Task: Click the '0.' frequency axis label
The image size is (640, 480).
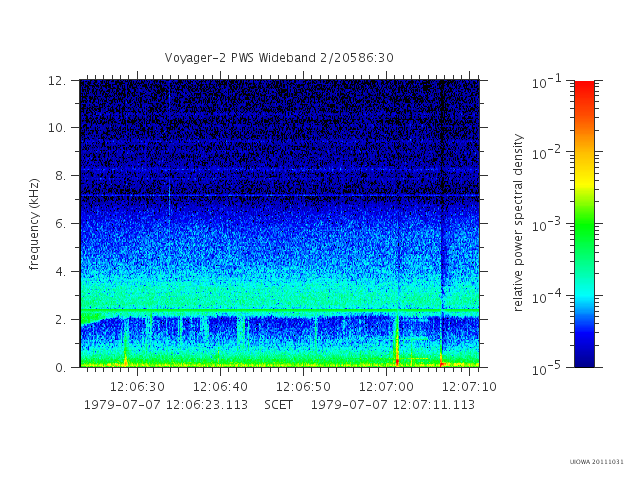Action: 60,367
